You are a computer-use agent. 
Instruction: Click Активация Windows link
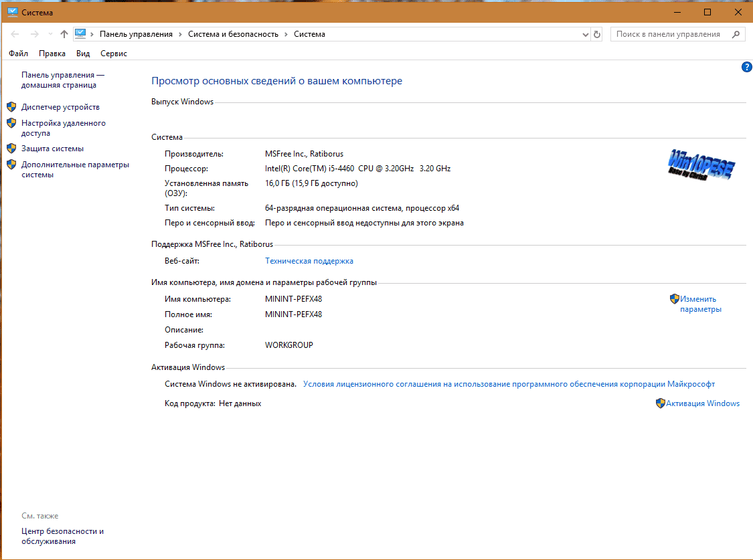(x=702, y=403)
